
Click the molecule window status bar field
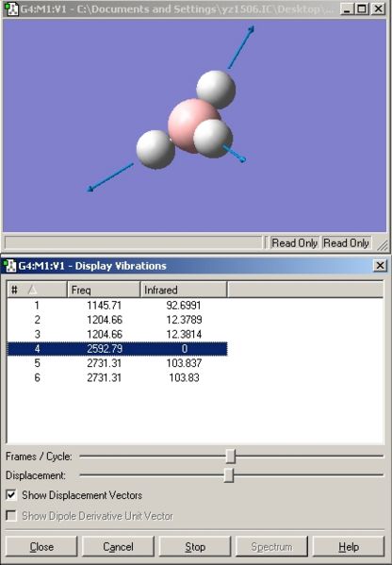pyautogui.click(x=133, y=242)
